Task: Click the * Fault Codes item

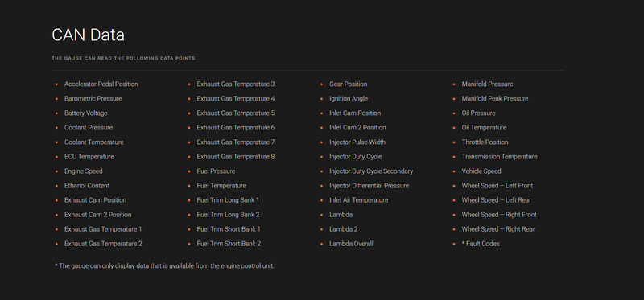Action: [x=481, y=244]
